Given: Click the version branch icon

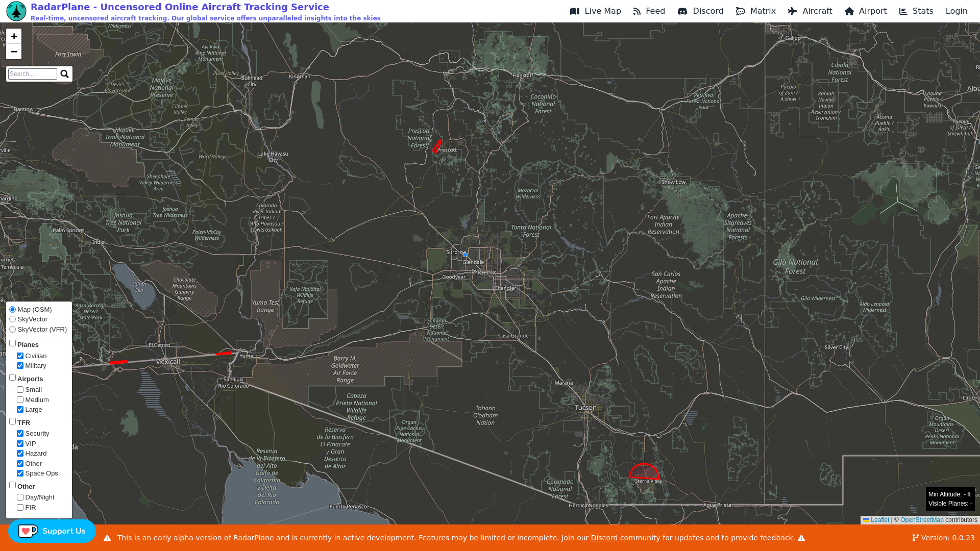Looking at the screenshot, I should [x=915, y=538].
